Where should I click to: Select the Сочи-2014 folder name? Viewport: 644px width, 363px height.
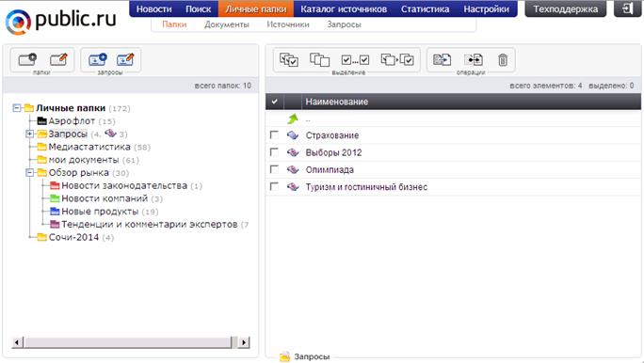tap(73, 237)
